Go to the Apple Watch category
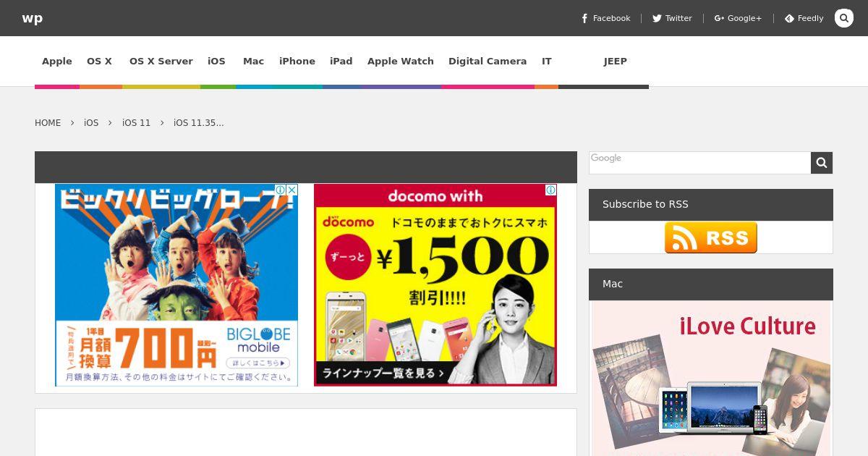868x456 pixels. (x=401, y=62)
